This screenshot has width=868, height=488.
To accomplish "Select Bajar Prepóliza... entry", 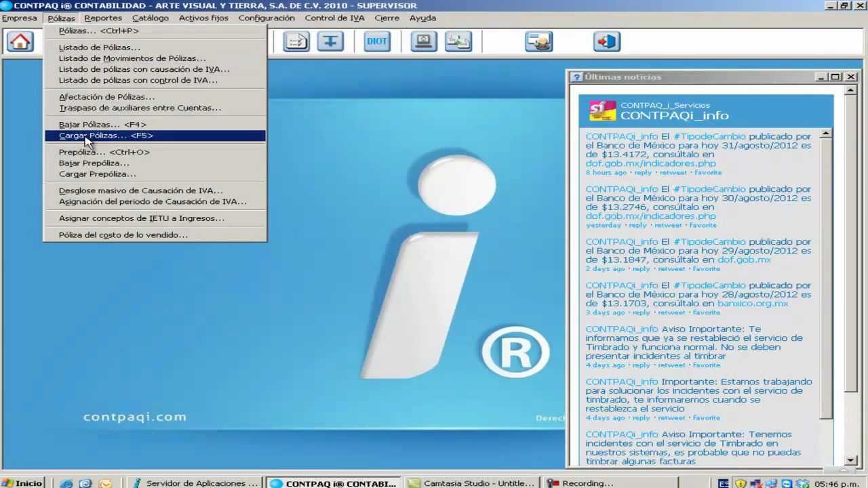I will pos(155,163).
